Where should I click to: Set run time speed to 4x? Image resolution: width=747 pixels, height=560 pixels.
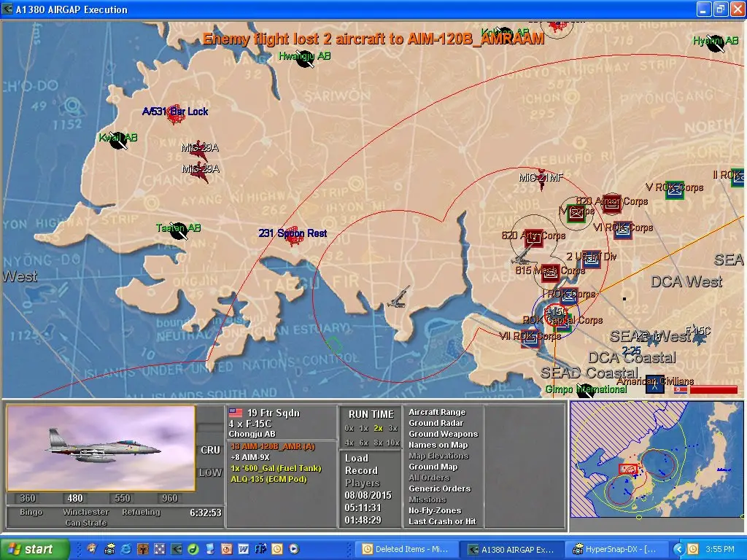(349, 443)
